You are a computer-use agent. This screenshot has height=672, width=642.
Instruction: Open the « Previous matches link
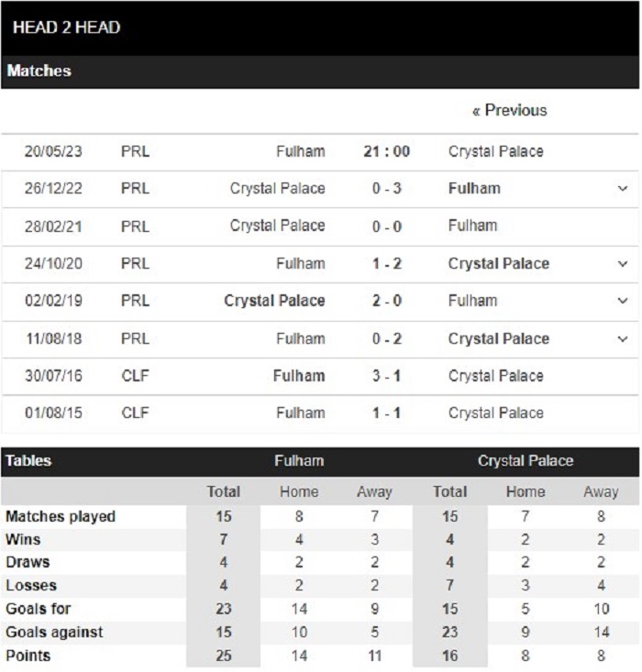pos(510,111)
